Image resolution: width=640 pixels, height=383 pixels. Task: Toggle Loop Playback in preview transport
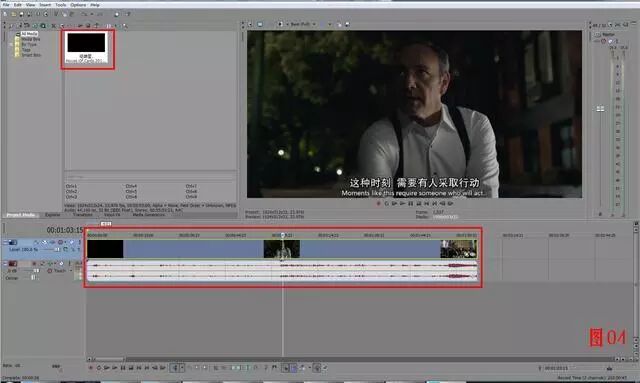pyautogui.click(x=387, y=203)
